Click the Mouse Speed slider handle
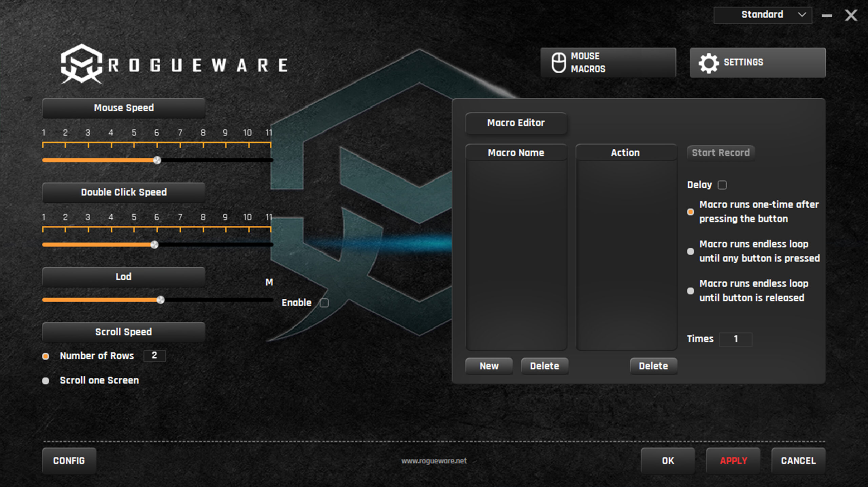This screenshot has width=868, height=487. [x=157, y=160]
